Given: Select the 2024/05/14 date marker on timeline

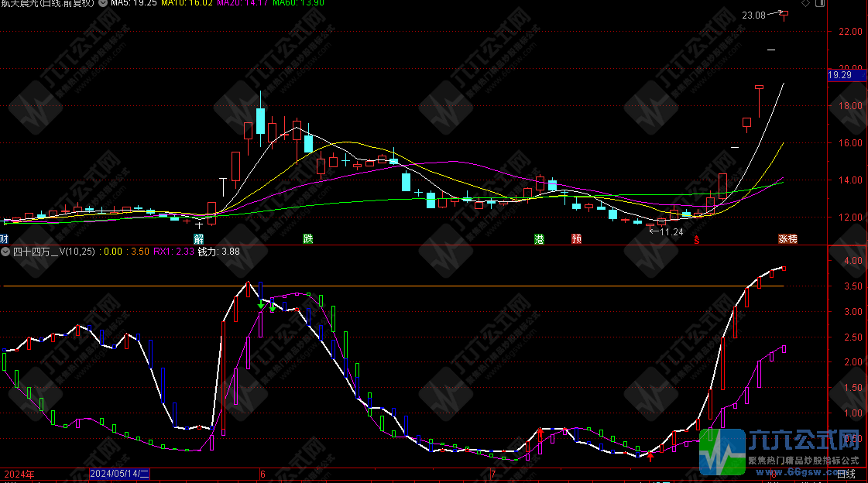Looking at the screenshot, I should tap(119, 473).
